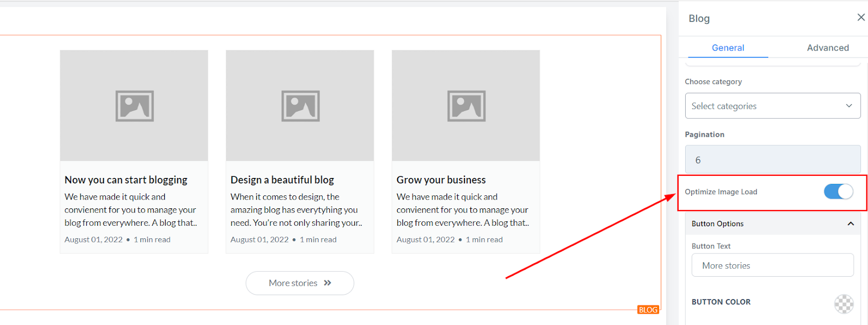
Task: Click the excerpt text under Now you can start blogging
Action: (x=131, y=209)
